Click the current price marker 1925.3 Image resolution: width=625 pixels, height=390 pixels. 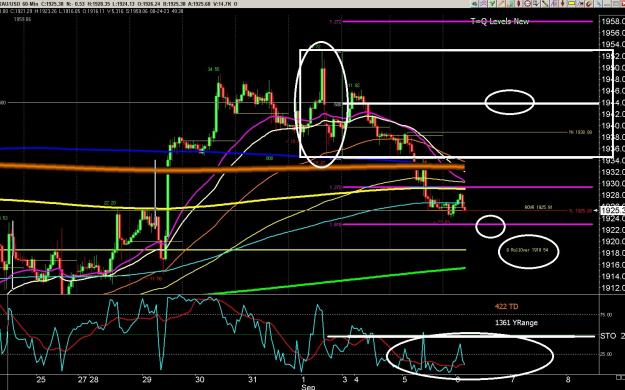[613, 210]
